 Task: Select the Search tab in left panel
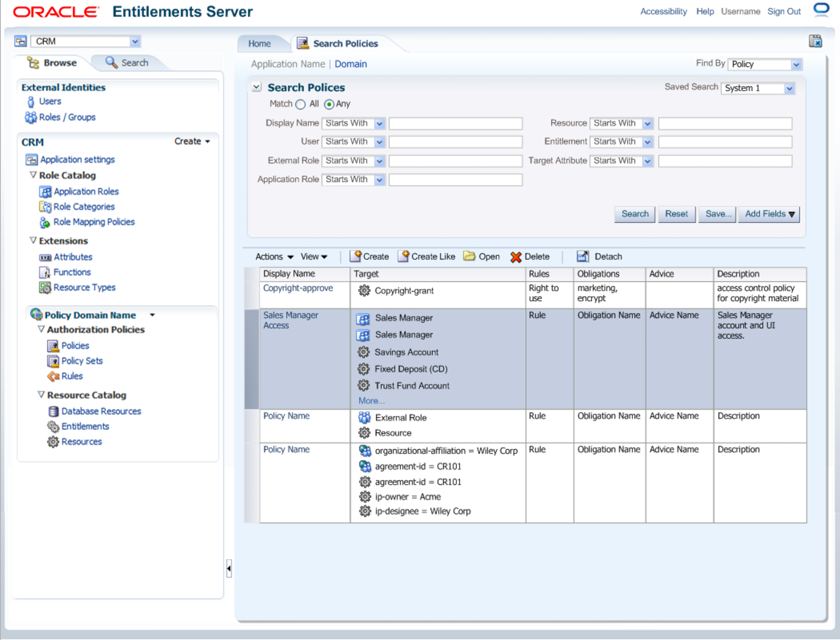[127, 63]
